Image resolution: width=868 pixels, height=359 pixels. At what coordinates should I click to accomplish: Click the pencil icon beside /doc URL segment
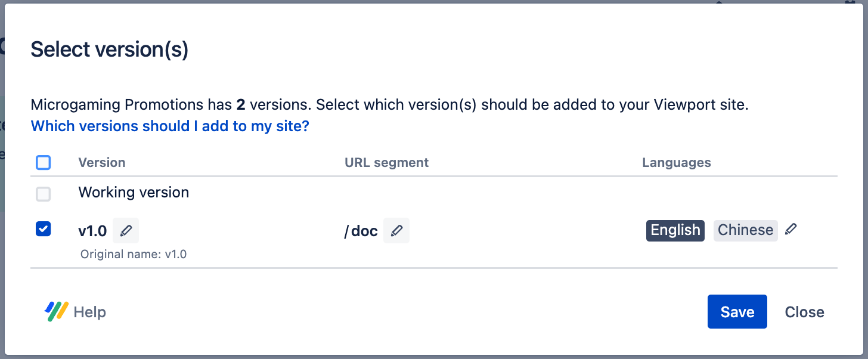click(396, 231)
